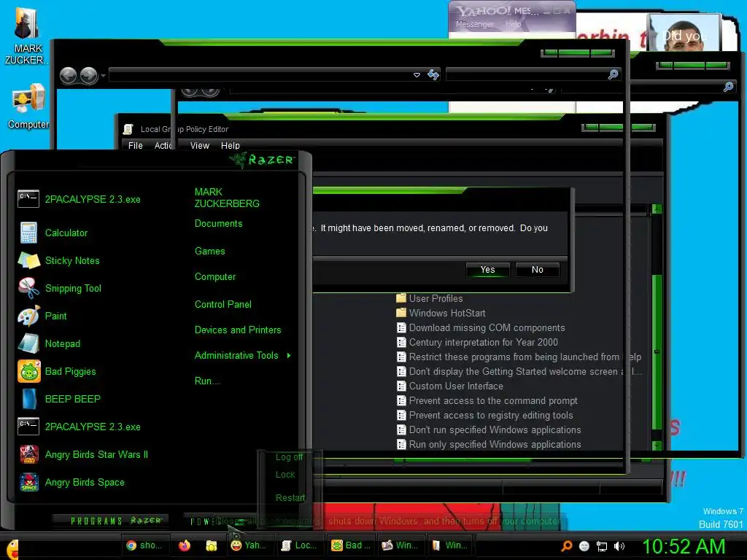Launch Bad Piggies from the Start menu
Screen dimensions: 747x560
coord(57,371)
